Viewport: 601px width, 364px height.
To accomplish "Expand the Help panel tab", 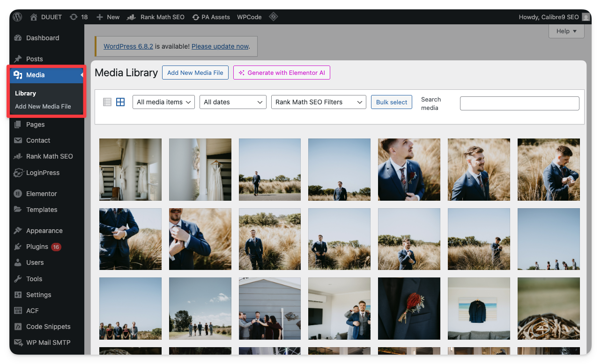I will (566, 31).
